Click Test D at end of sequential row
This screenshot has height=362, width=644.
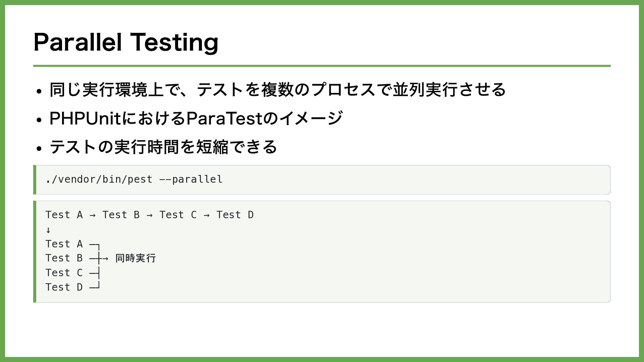235,215
